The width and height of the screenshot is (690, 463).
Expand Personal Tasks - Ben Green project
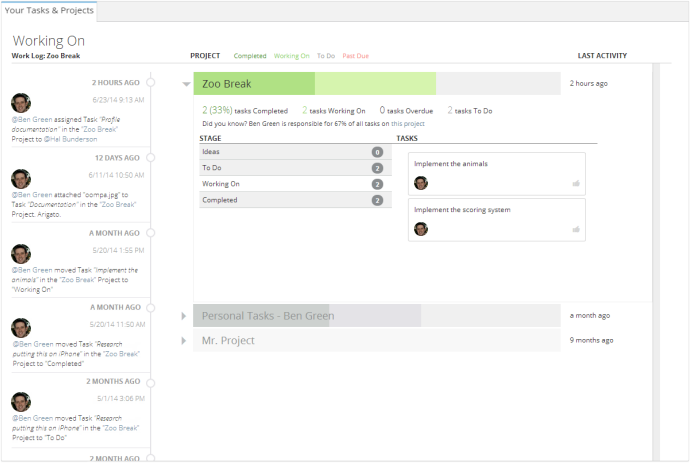click(x=184, y=316)
